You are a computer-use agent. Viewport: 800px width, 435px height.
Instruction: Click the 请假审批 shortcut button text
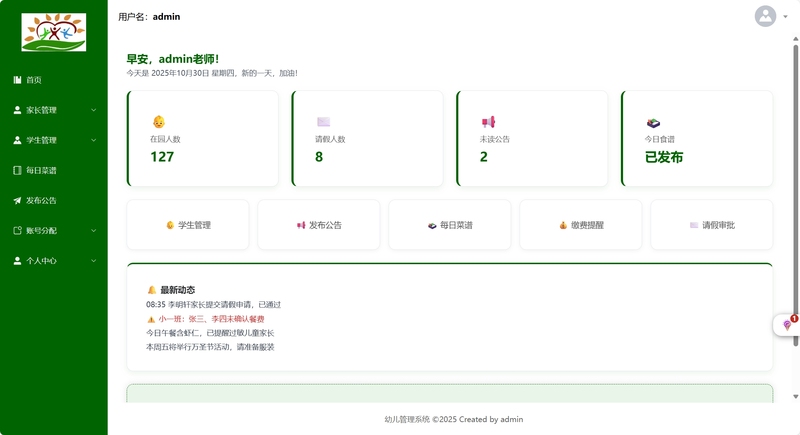point(718,225)
